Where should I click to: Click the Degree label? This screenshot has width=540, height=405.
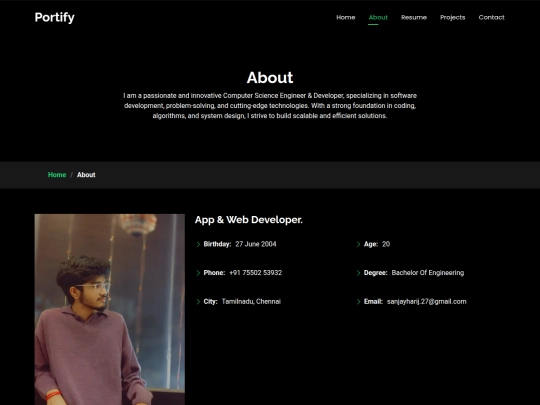[376, 273]
